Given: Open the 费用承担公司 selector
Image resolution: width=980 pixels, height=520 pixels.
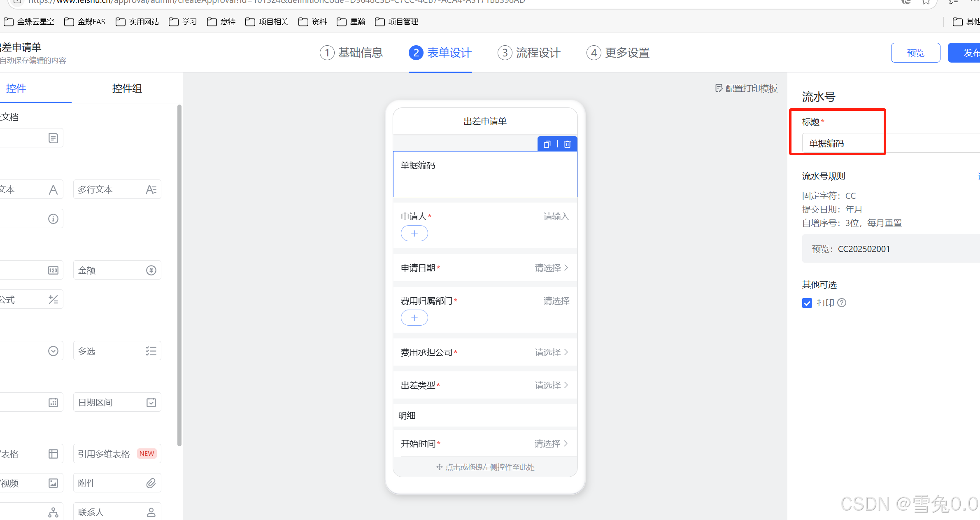Looking at the screenshot, I should click(485, 352).
